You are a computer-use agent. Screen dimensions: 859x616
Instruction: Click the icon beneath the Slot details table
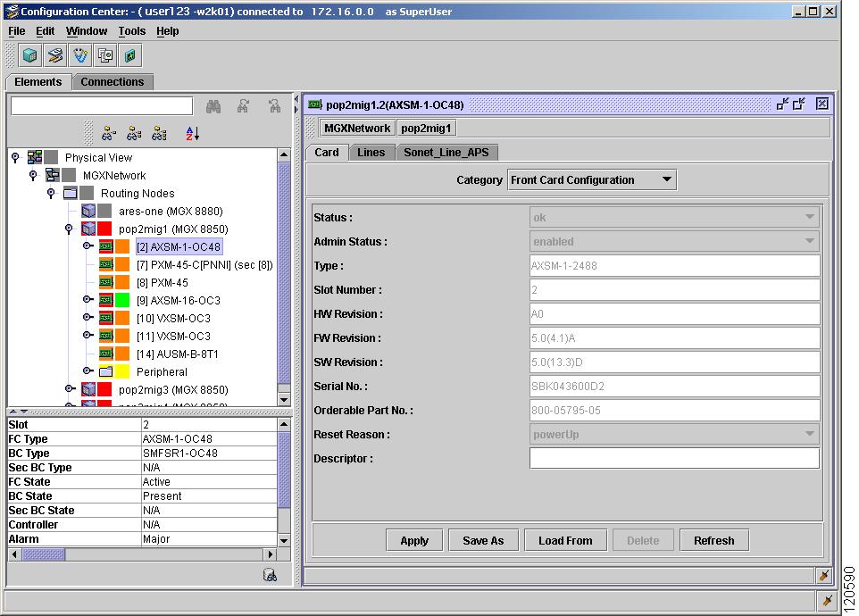point(270,574)
